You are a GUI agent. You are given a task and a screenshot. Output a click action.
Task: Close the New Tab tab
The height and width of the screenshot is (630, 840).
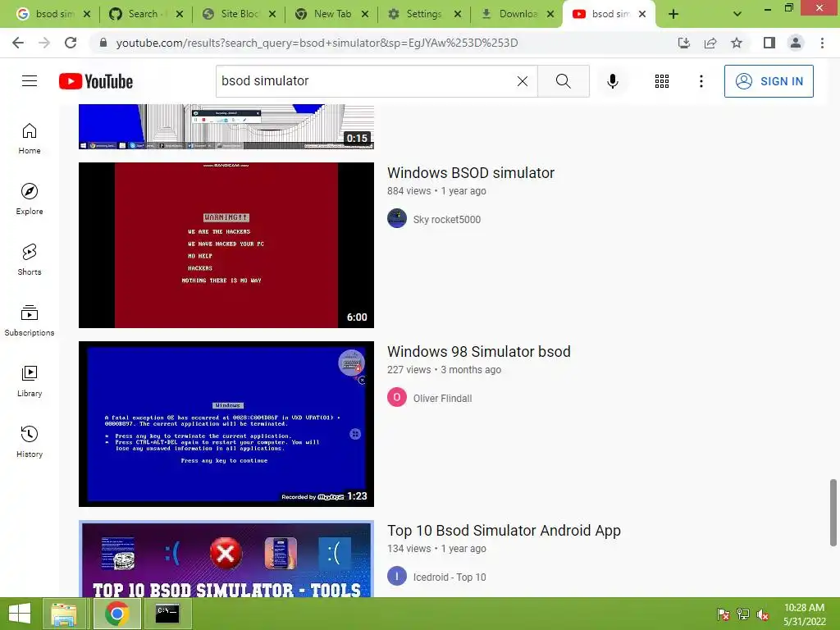[x=365, y=15]
